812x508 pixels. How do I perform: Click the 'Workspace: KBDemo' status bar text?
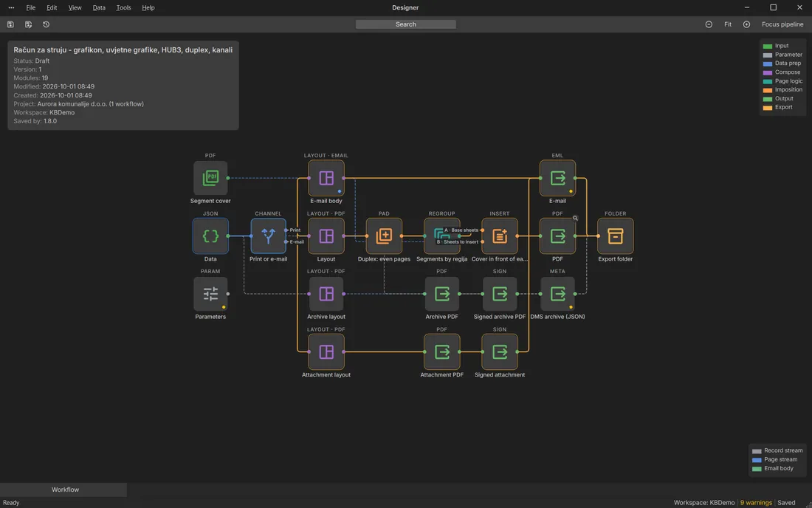coord(703,503)
